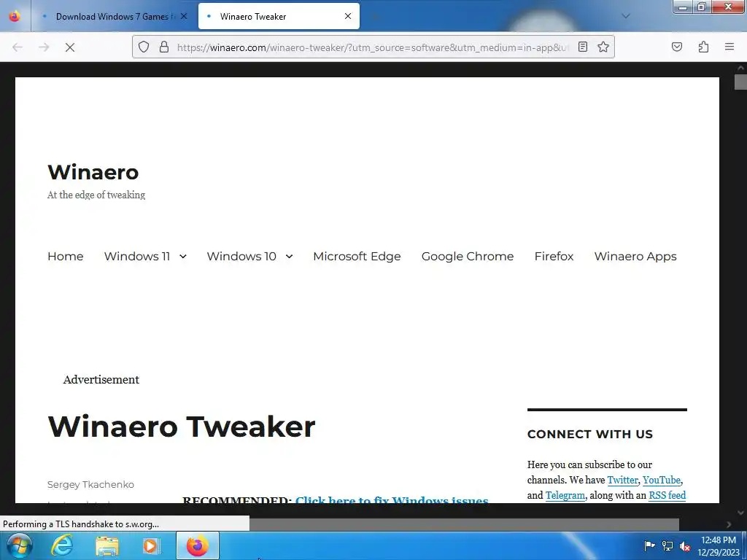
Task: Open Microsoft Edge category
Action: pyautogui.click(x=357, y=256)
